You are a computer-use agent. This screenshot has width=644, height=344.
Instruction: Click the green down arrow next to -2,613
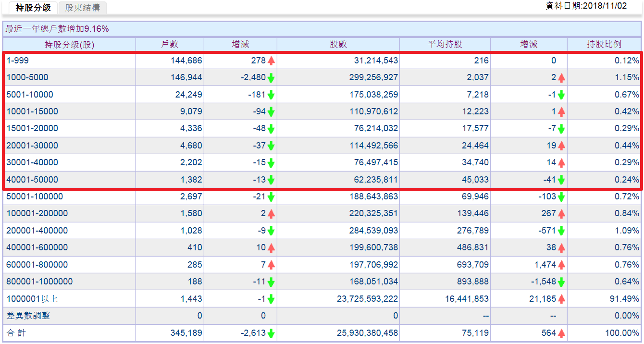click(x=271, y=333)
